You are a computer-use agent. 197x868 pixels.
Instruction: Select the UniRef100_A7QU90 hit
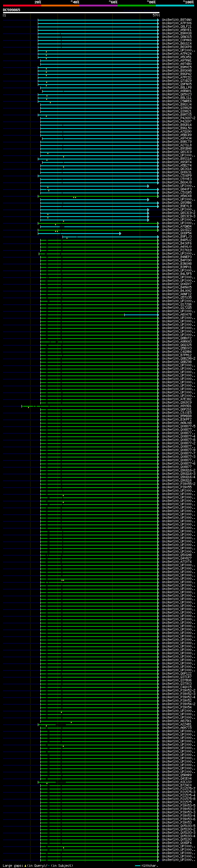177,132
